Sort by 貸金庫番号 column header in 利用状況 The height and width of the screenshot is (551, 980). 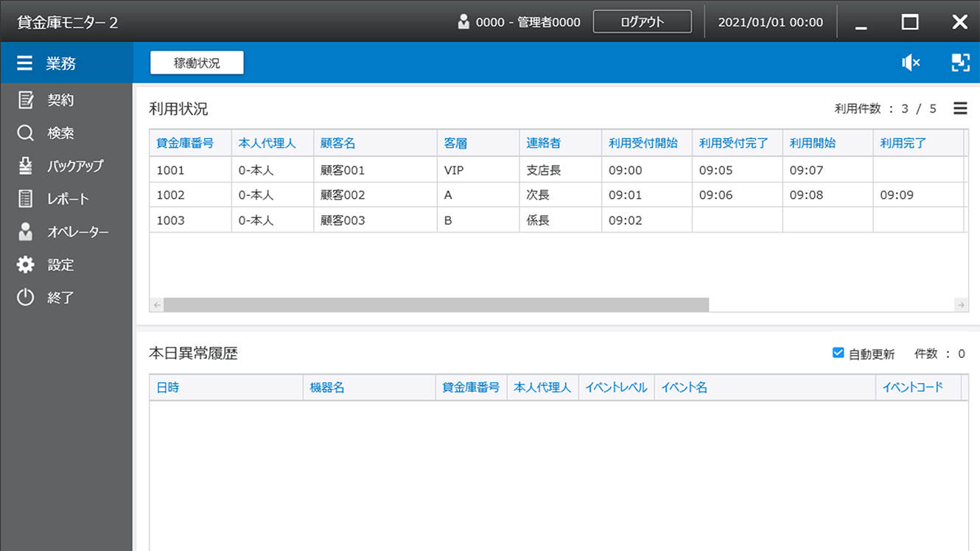click(x=190, y=143)
